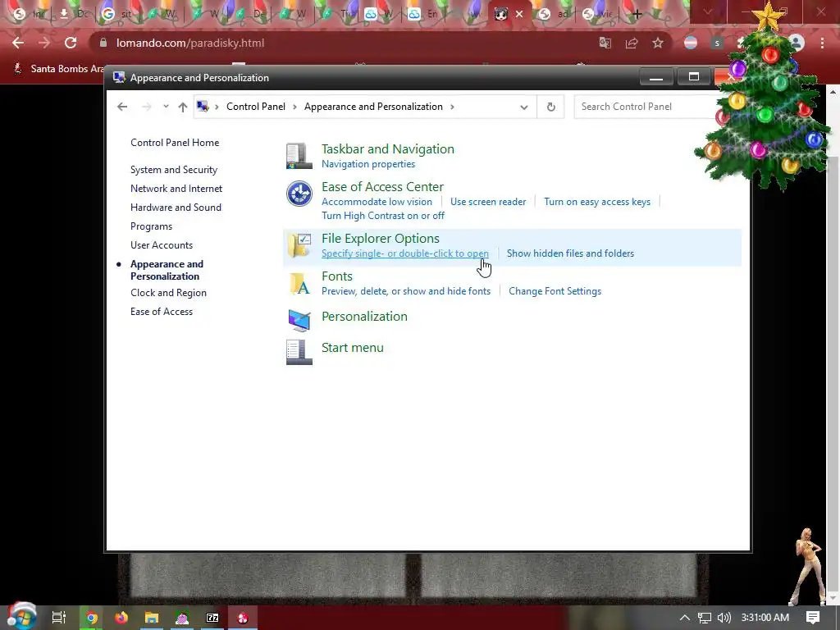This screenshot has width=840, height=630.
Task: Open the Windows Start button
Action: [x=21, y=617]
